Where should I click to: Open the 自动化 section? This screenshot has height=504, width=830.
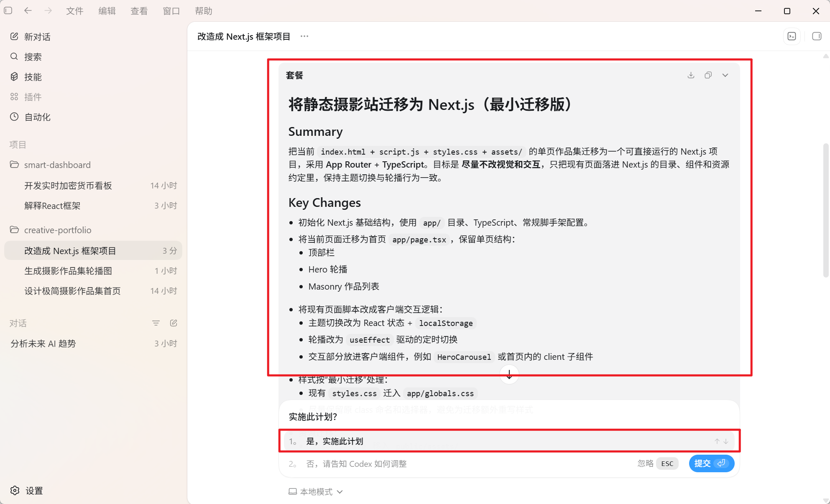point(93,117)
